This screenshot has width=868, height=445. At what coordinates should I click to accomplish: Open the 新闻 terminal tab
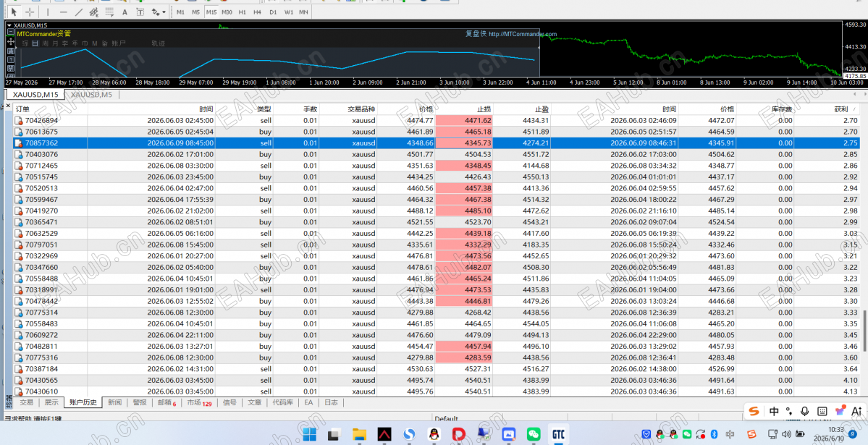(x=114, y=402)
